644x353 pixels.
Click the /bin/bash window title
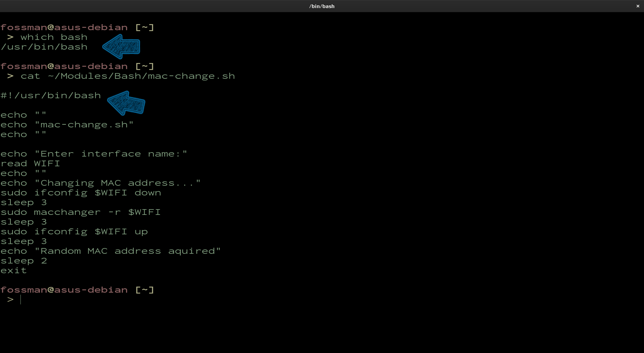pyautogui.click(x=322, y=6)
